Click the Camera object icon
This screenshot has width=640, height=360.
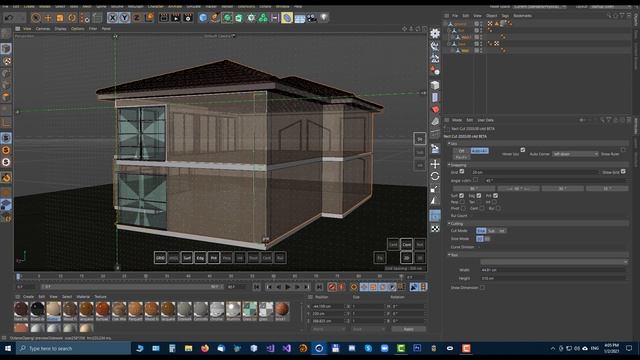pyautogui.click(x=312, y=18)
